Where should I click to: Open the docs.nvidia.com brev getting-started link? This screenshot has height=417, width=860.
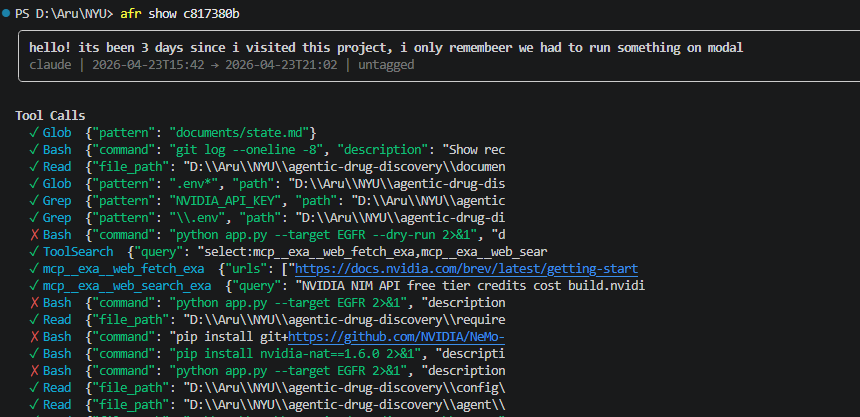tap(466, 269)
